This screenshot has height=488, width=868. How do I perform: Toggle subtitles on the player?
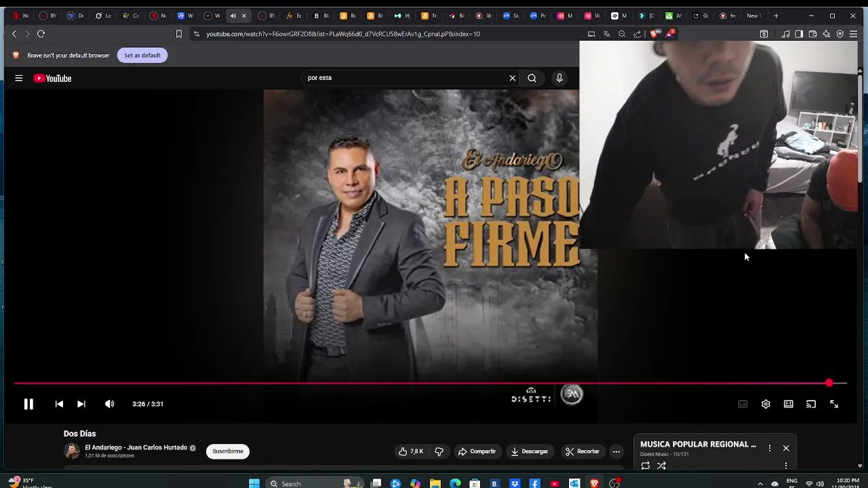[x=743, y=404]
